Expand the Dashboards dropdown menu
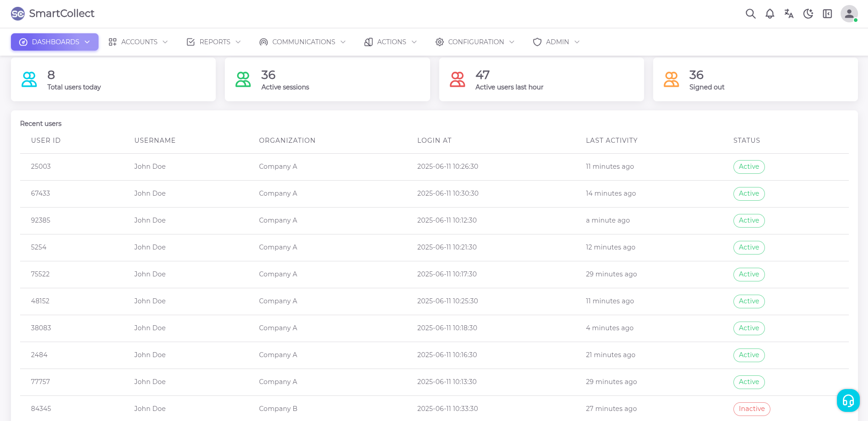868x421 pixels. pyautogui.click(x=55, y=42)
